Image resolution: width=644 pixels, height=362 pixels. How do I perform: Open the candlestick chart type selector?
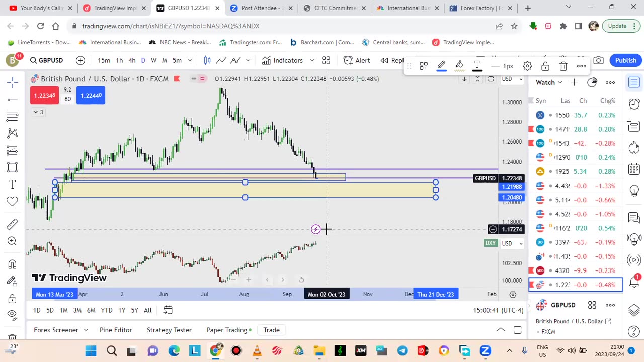[207, 60]
